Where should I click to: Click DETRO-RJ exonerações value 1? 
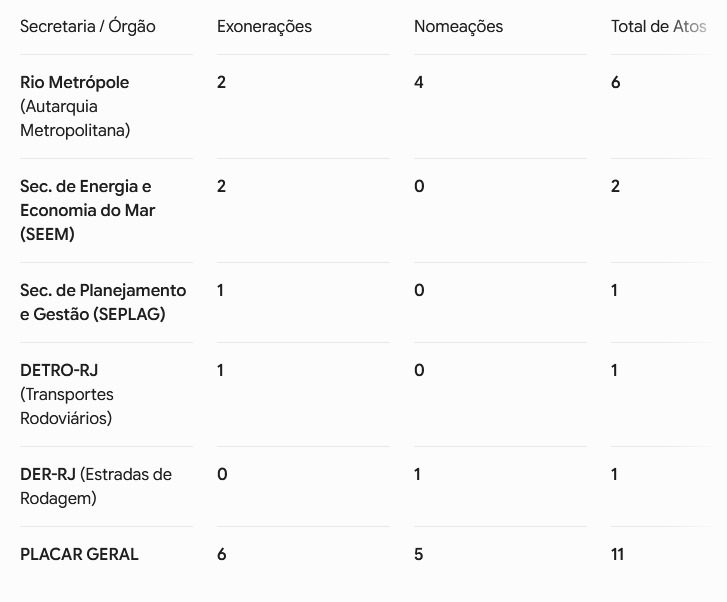pyautogui.click(x=220, y=370)
